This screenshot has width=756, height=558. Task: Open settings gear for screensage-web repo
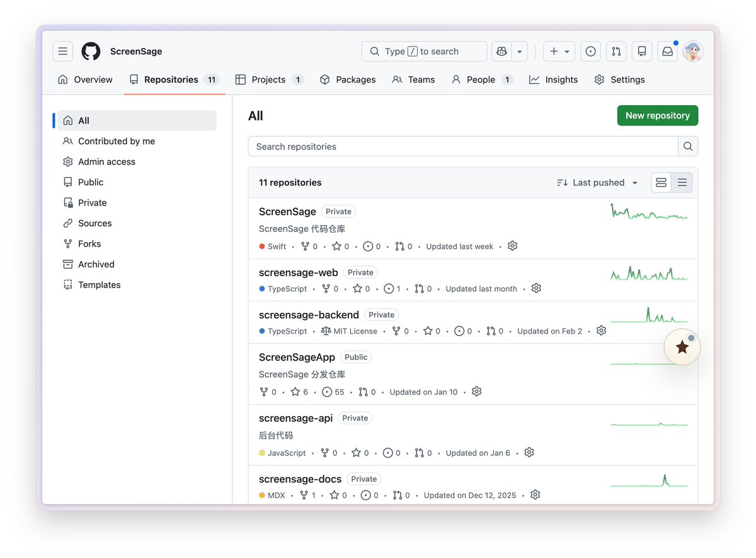point(536,288)
